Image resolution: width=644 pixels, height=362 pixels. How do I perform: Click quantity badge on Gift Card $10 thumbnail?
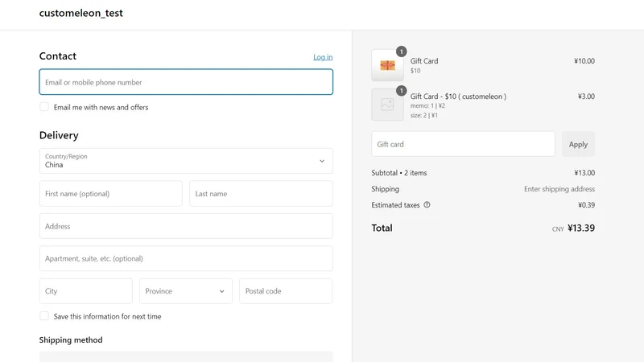click(401, 51)
